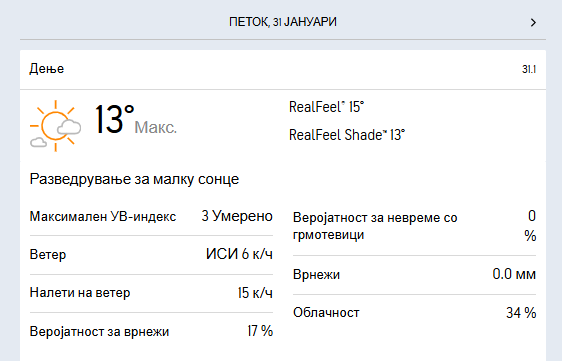Screen dimensions: 562x361
Task: Select the Разведрување за малку сонце description
Action: [x=134, y=179]
